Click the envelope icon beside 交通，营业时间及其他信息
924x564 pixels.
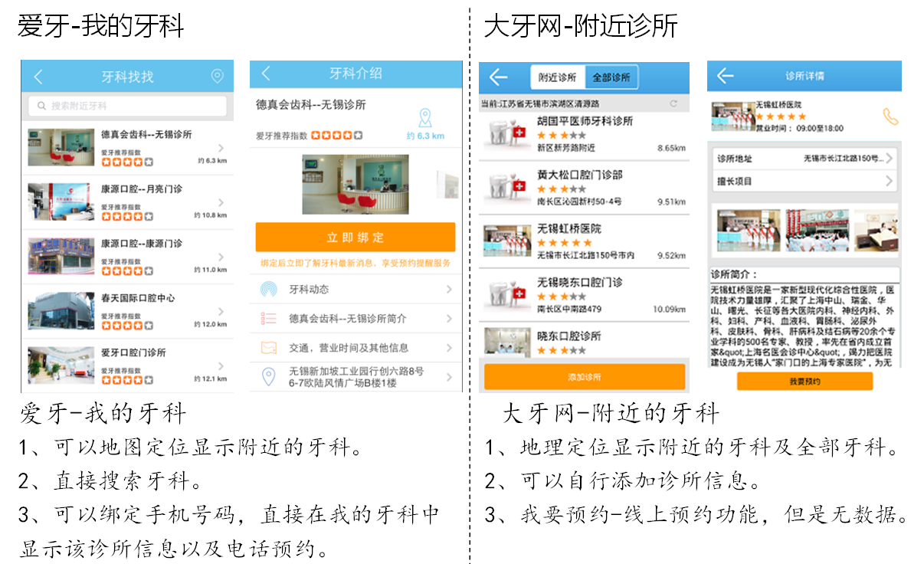click(269, 348)
